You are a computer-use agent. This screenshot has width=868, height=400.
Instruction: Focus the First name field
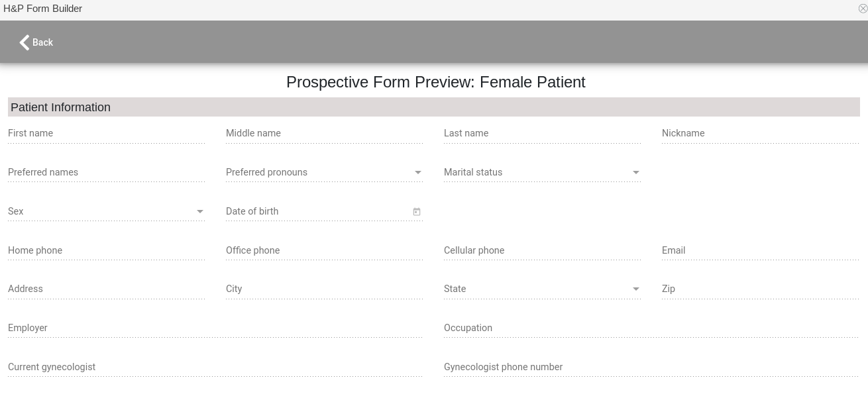[x=106, y=134]
